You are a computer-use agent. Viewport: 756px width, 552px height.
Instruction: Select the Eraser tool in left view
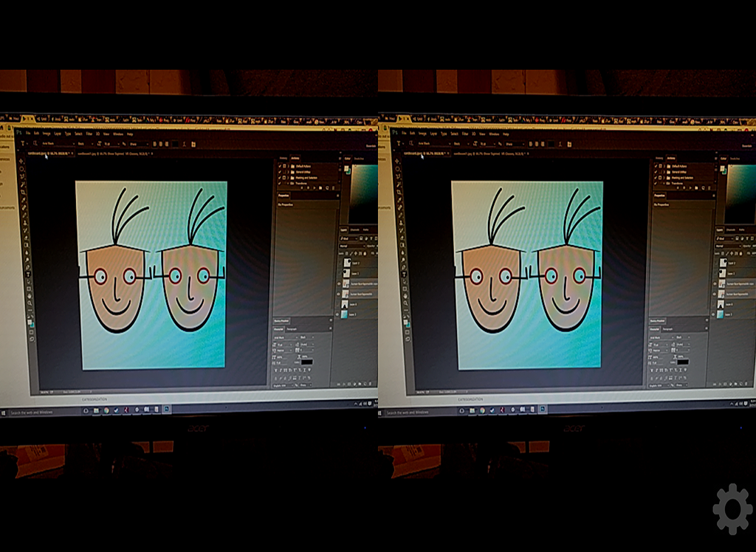[x=26, y=238]
